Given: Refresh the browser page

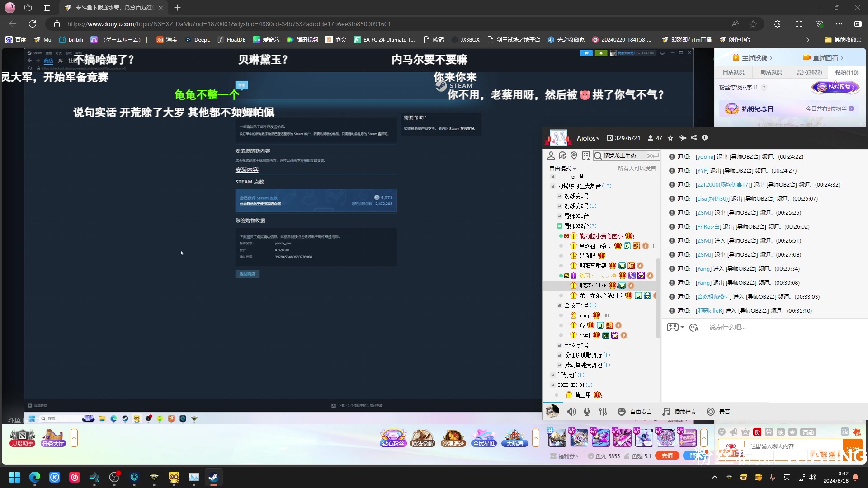Looking at the screenshot, I should tap(33, 24).
